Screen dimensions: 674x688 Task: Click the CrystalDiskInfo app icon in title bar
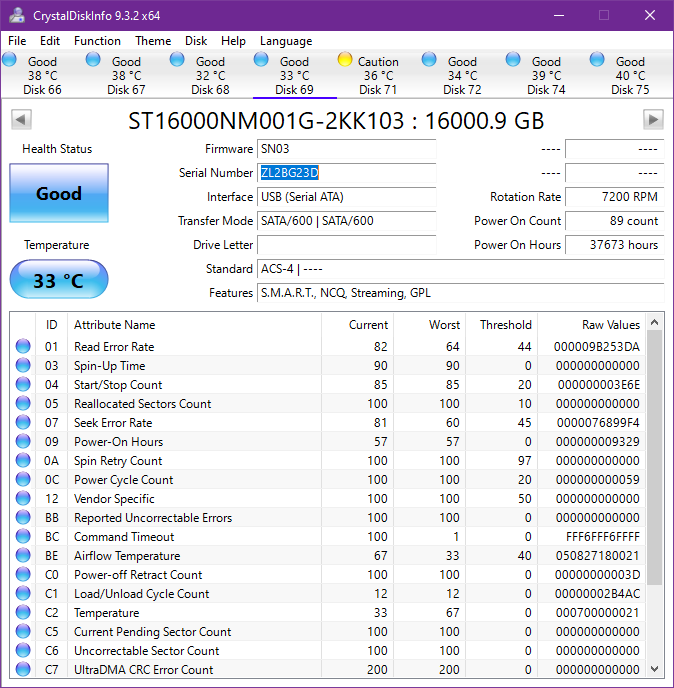(x=16, y=15)
